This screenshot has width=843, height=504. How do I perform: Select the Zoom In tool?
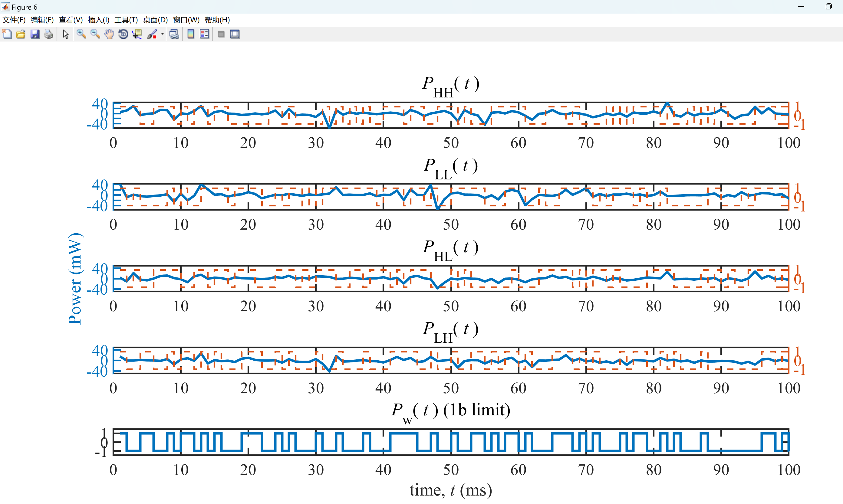81,34
